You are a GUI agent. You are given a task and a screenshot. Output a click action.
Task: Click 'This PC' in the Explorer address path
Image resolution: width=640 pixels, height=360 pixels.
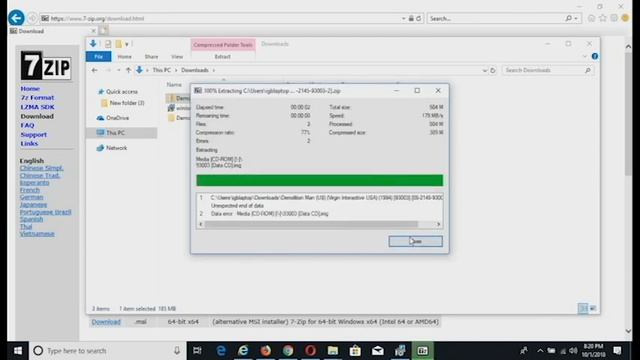[x=162, y=70]
